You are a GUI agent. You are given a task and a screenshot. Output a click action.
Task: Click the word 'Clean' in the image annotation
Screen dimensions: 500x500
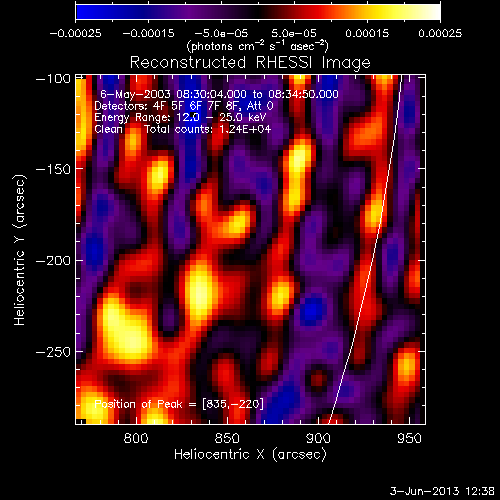coord(109,129)
